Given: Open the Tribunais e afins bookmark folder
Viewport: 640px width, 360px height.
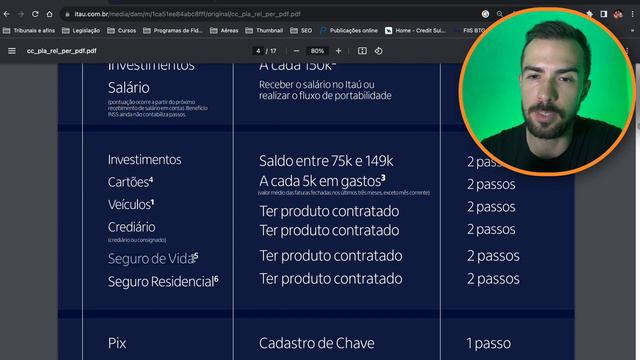Looking at the screenshot, I should pyautogui.click(x=29, y=31).
